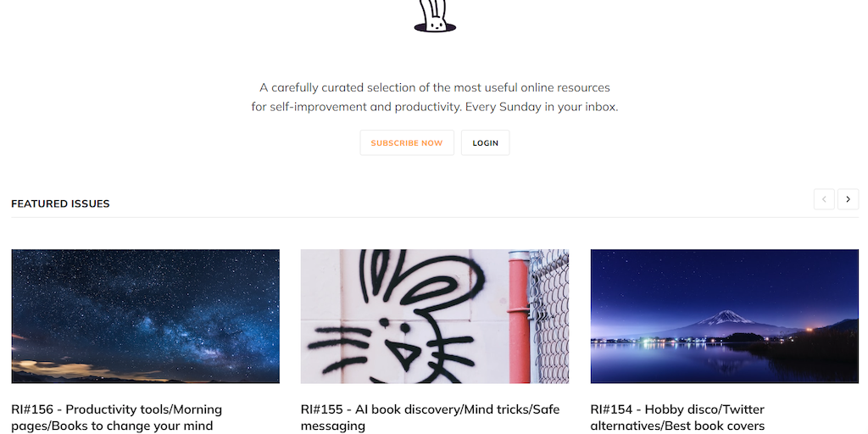868x434 pixels.
Task: Open RI#154 Hobby disco issue title
Action: pos(677,417)
